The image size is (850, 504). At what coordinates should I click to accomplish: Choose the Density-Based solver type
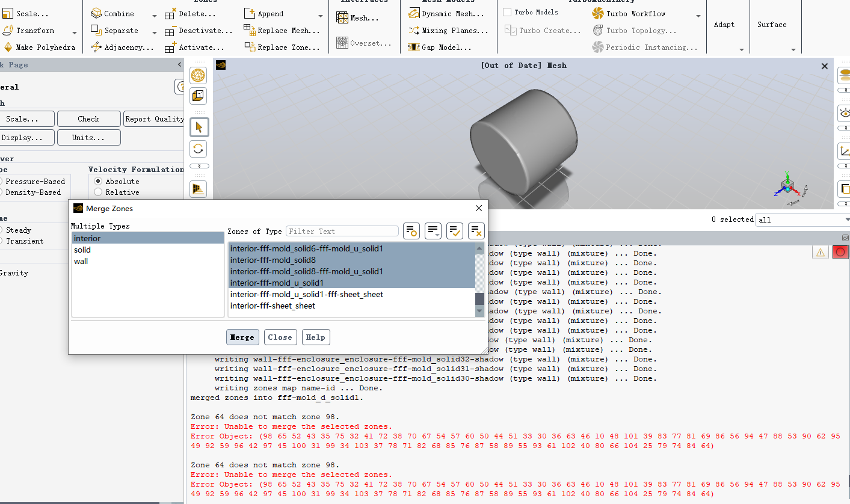pyautogui.click(x=32, y=192)
